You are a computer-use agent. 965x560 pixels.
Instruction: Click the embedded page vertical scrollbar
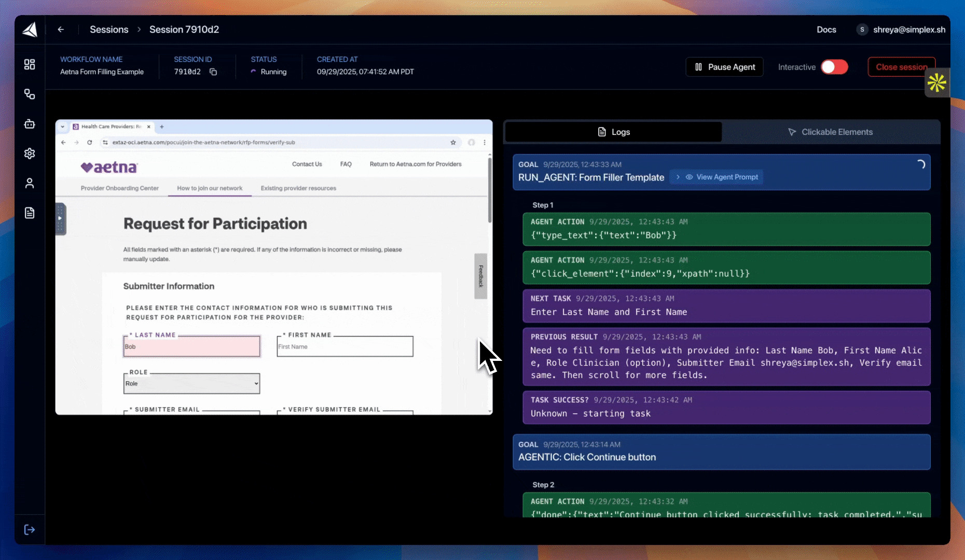point(489,190)
